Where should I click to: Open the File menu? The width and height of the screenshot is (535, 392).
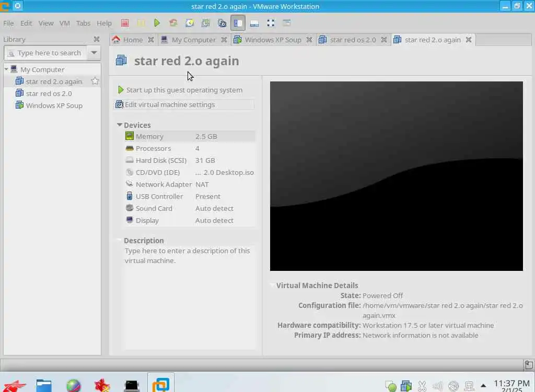[x=8, y=23]
